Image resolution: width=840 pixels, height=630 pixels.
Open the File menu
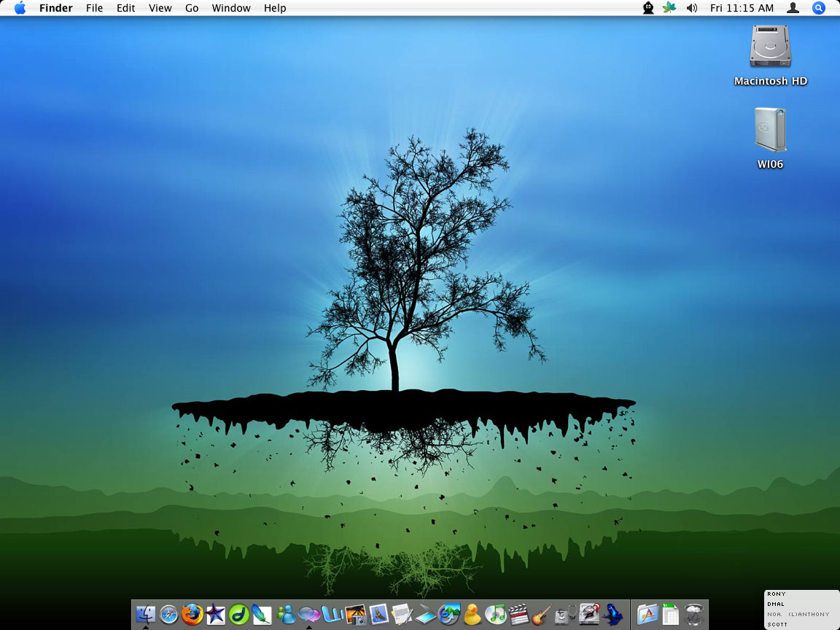click(x=94, y=8)
